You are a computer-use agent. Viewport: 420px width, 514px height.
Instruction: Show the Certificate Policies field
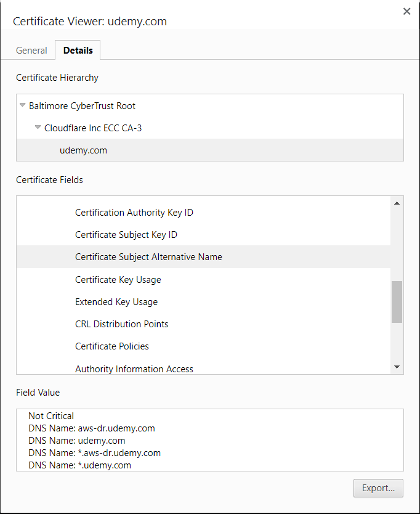click(x=111, y=346)
